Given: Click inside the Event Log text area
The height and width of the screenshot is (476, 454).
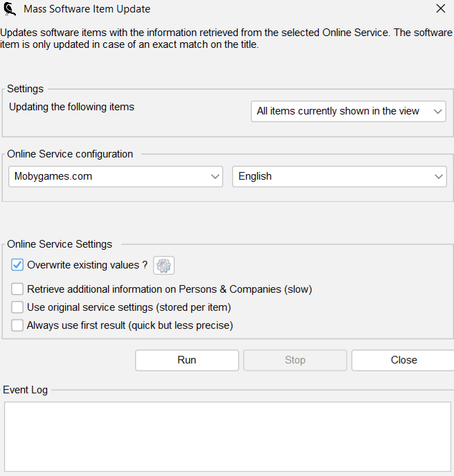Looking at the screenshot, I should click(227, 437).
